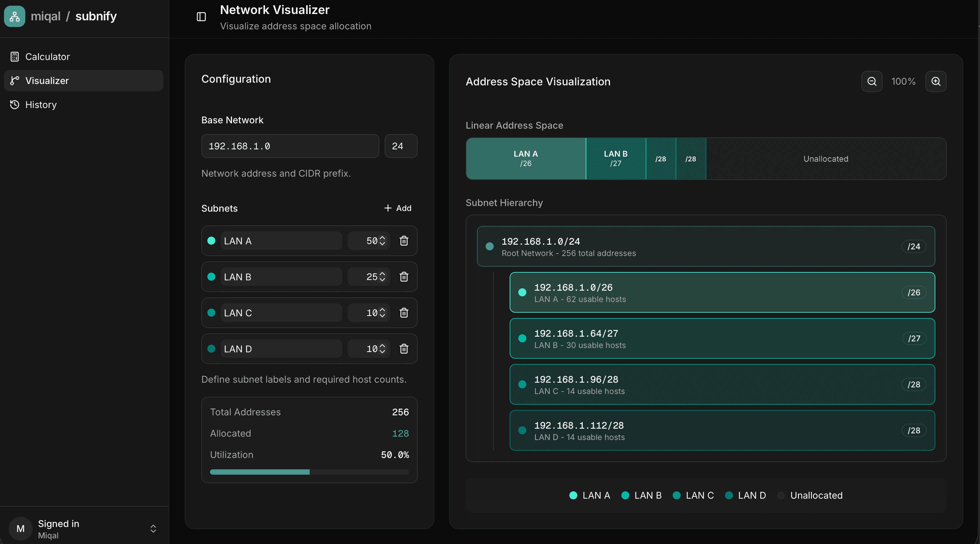This screenshot has height=544, width=980.
Task: Select the 192.168.1.0/24 root network entry
Action: coord(706,247)
